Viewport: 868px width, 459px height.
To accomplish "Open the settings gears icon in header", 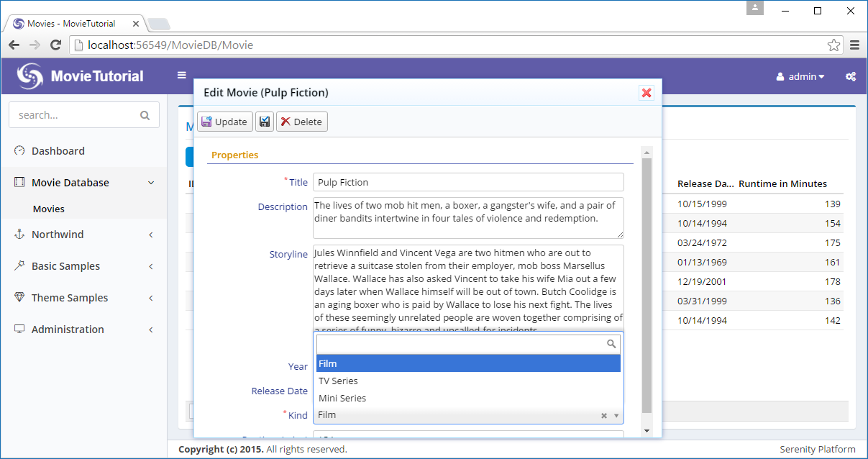I will [850, 76].
